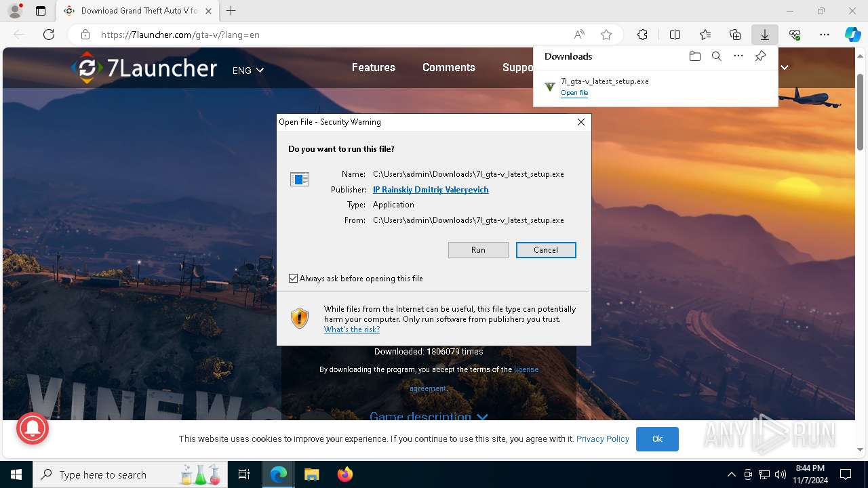View site information lock icon
This screenshot has height=488, width=868.
click(x=85, y=35)
